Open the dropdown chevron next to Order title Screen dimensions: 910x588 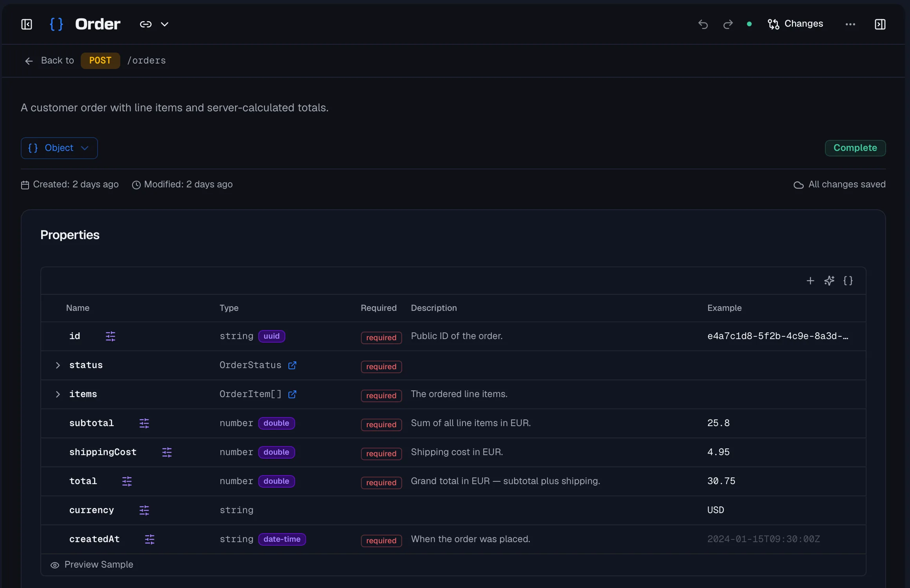[x=165, y=24]
